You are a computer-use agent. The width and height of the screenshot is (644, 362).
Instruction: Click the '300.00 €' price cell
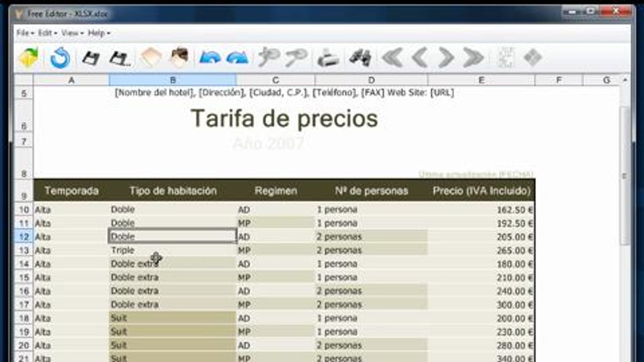[x=481, y=305]
